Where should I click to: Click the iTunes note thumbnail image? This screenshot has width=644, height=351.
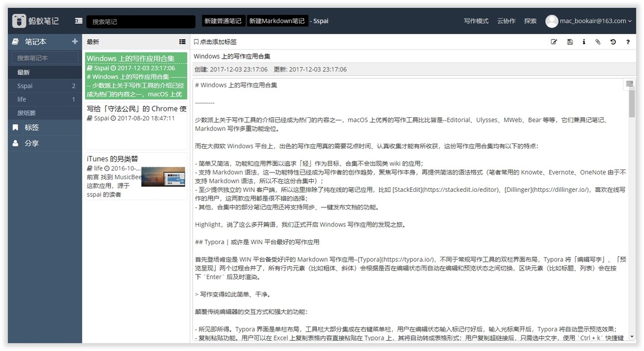tap(163, 176)
